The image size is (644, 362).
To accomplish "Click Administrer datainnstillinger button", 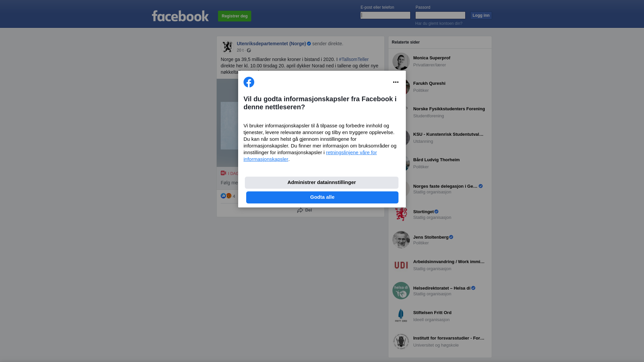I will pyautogui.click(x=322, y=183).
